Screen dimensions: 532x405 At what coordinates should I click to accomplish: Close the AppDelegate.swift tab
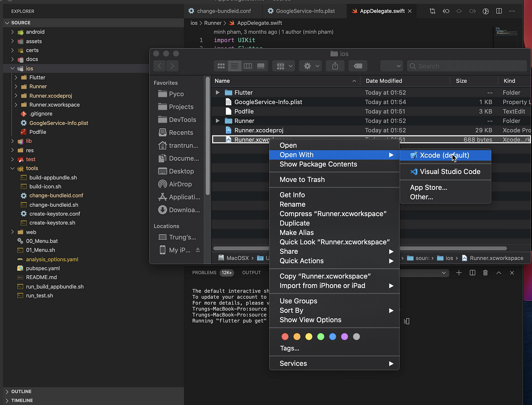click(x=410, y=11)
